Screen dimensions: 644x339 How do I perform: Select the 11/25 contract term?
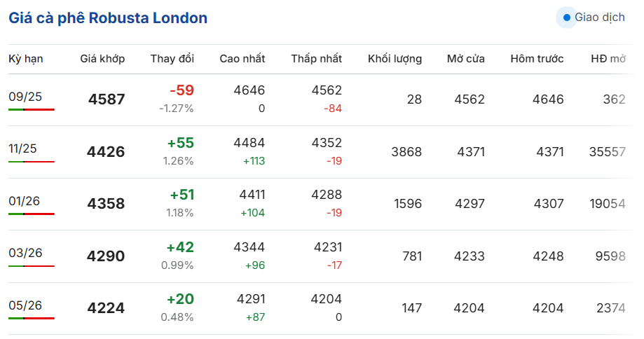(22, 148)
